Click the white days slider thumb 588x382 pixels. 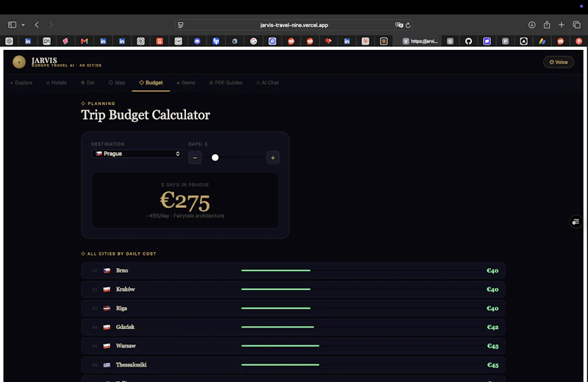click(x=215, y=157)
